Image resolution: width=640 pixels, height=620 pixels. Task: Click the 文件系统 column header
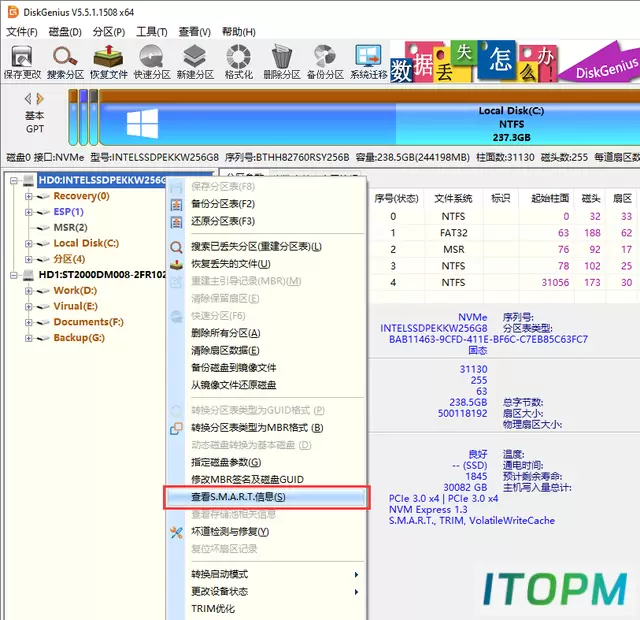pos(453,199)
